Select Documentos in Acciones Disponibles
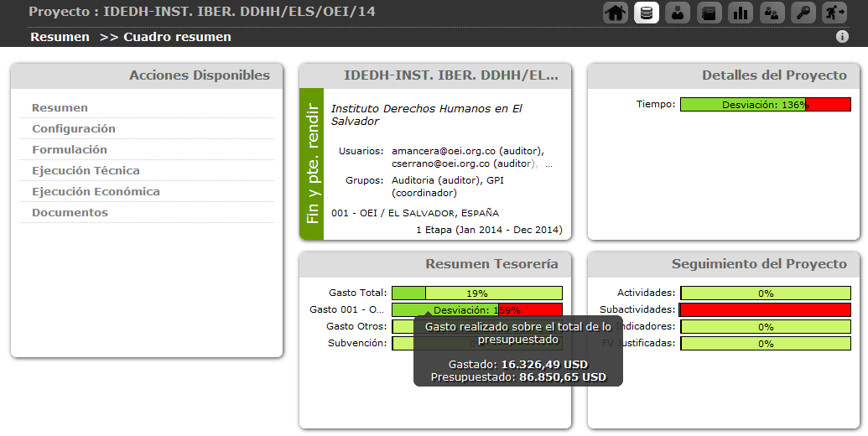This screenshot has width=868, height=436. coord(70,213)
